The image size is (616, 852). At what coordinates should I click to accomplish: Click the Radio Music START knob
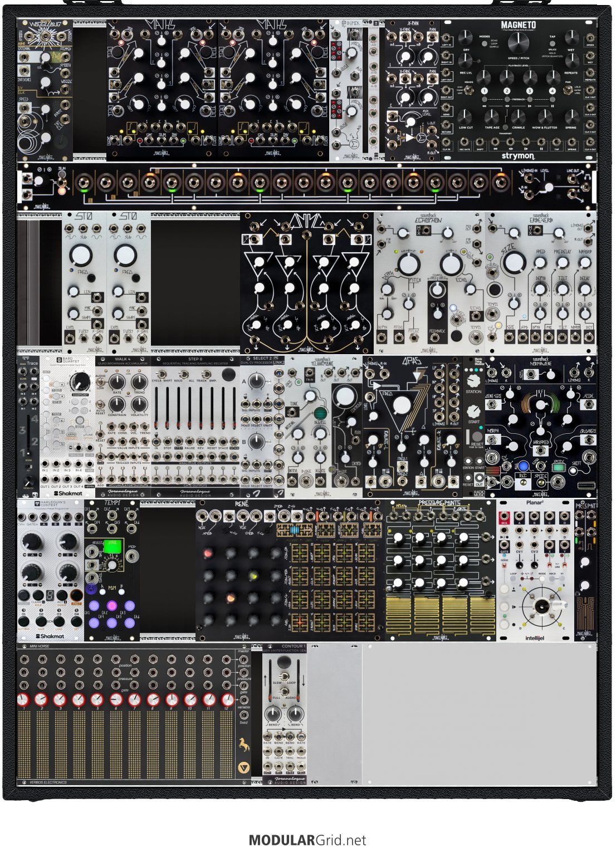(473, 411)
